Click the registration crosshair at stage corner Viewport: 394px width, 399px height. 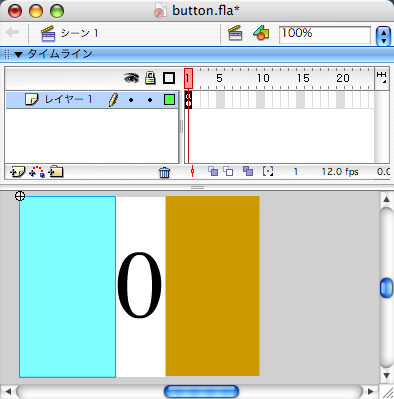20,196
